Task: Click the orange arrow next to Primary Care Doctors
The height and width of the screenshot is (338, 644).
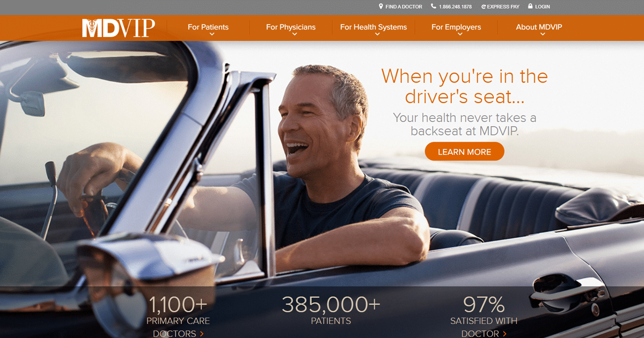Action: (202, 334)
